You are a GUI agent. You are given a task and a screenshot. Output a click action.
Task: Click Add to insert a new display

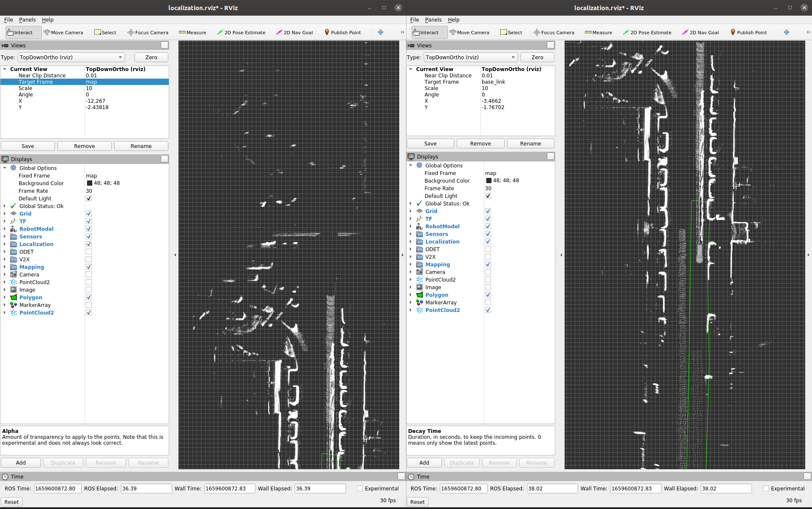coord(21,462)
